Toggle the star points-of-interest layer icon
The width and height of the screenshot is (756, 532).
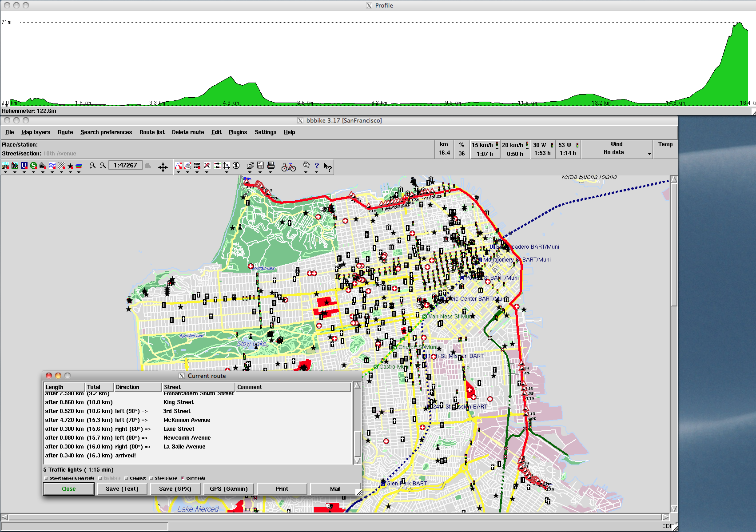pyautogui.click(x=70, y=166)
